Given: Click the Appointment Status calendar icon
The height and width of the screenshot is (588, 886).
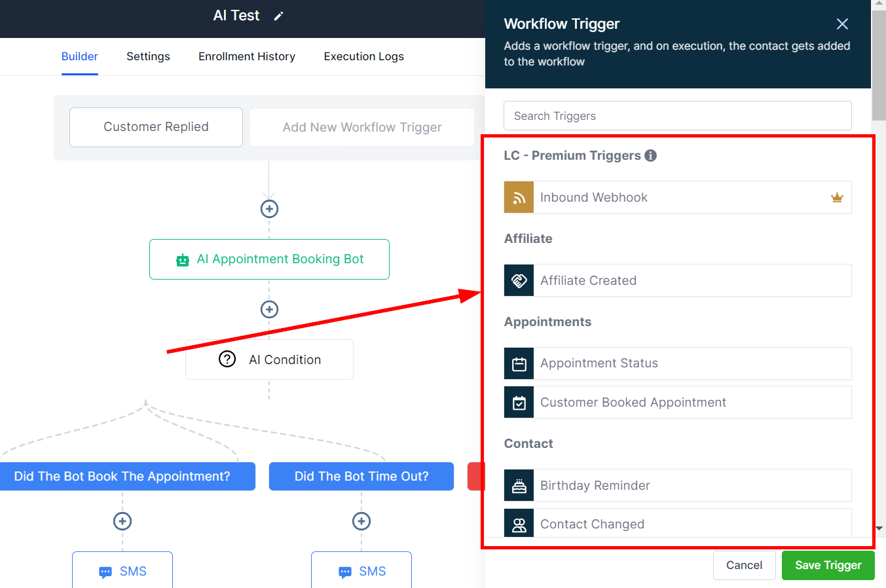Looking at the screenshot, I should (x=519, y=363).
